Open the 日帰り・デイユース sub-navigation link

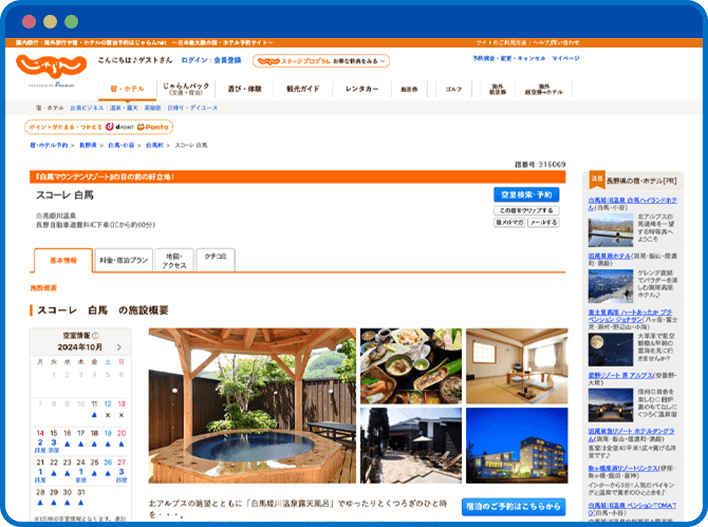[192, 108]
